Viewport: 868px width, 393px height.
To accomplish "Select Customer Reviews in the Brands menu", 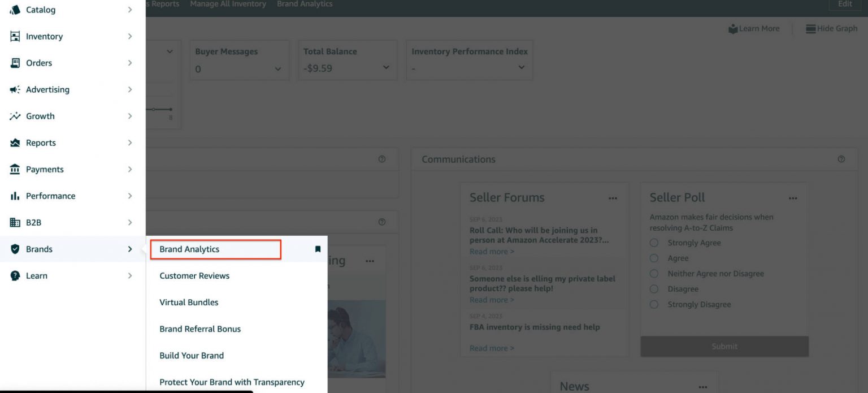I will 194,275.
